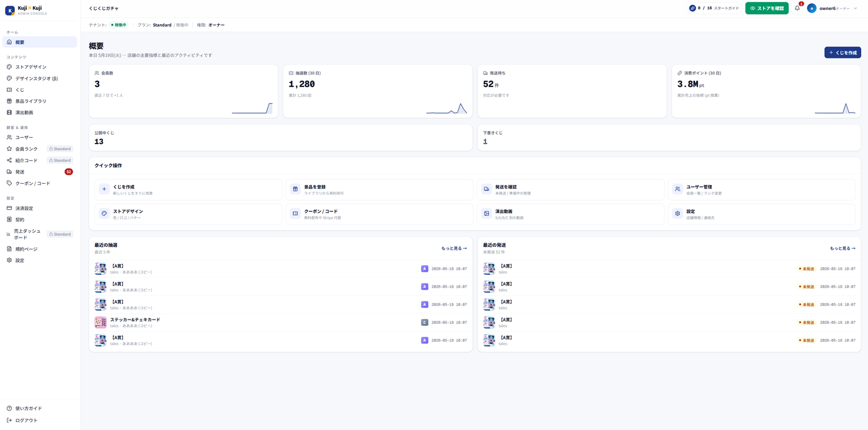The image size is (868, 430).
Task: Click the ステッカー&チェキカード thumbnail image
Action: [x=100, y=323]
